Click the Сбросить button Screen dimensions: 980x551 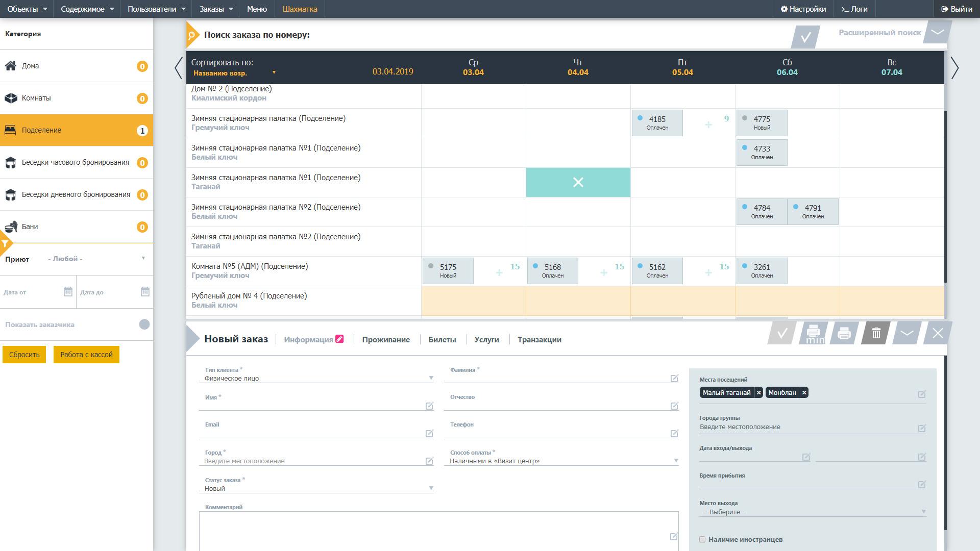(24, 355)
